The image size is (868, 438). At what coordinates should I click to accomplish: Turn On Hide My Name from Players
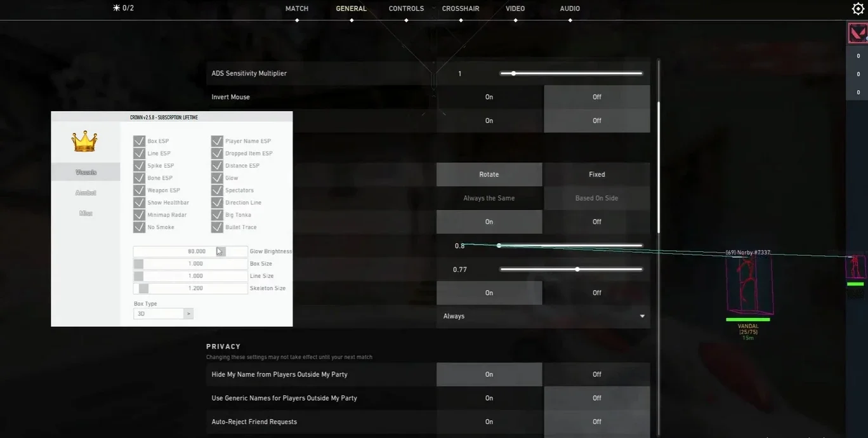click(x=489, y=375)
